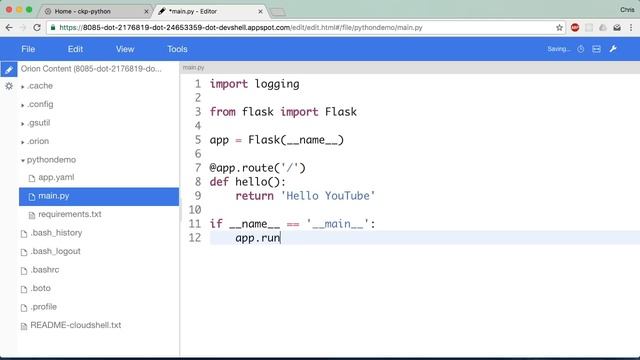Click the cloud extension icon in toolbar
640x360 pixels.
603,28
